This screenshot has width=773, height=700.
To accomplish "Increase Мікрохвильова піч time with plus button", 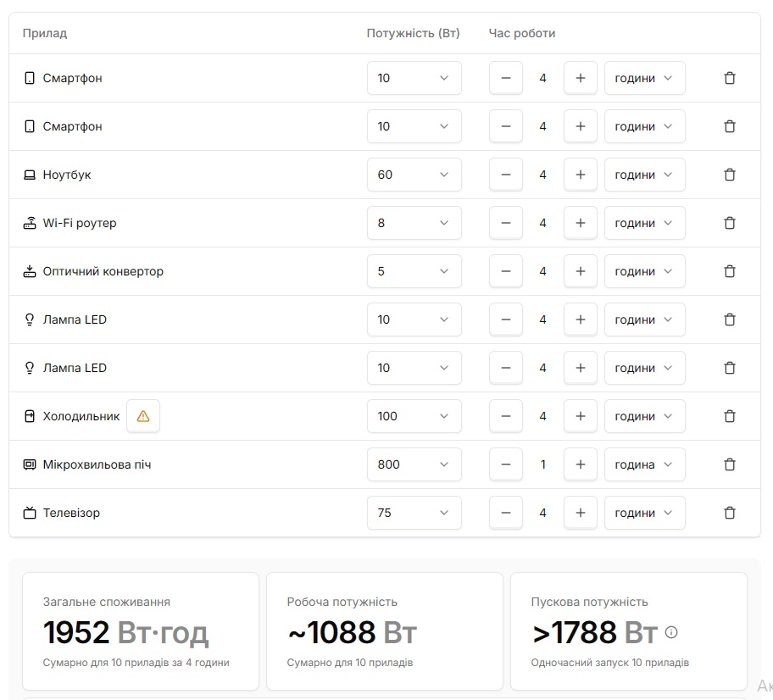I will click(581, 464).
